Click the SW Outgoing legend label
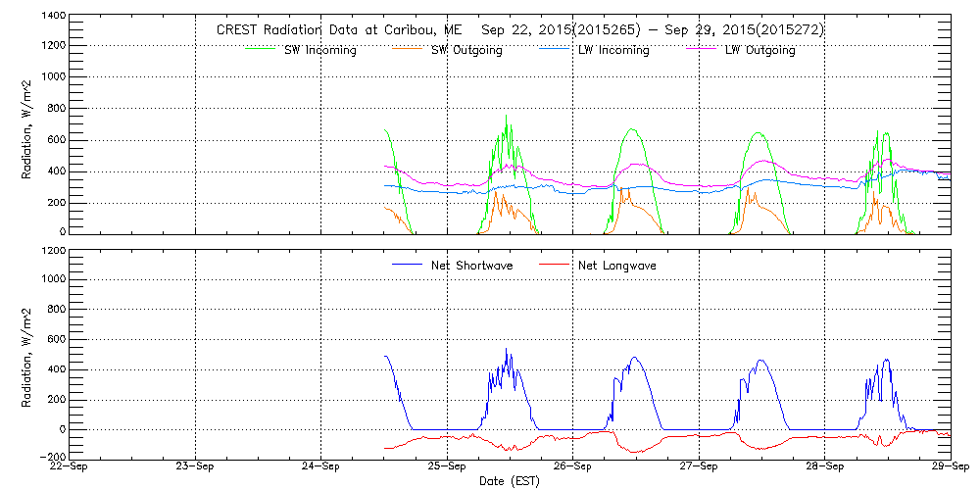This screenshot has width=980, height=490. pyautogui.click(x=466, y=50)
